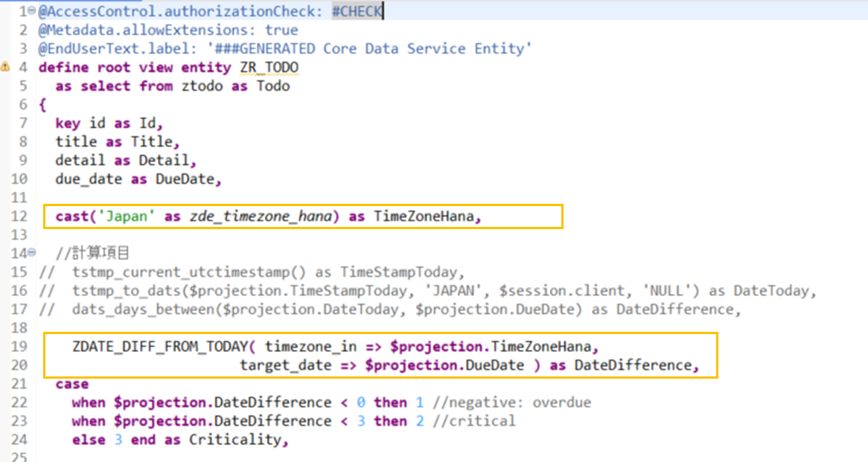Click the 'Japan' string literal in cast
The image size is (868, 462).
(127, 216)
